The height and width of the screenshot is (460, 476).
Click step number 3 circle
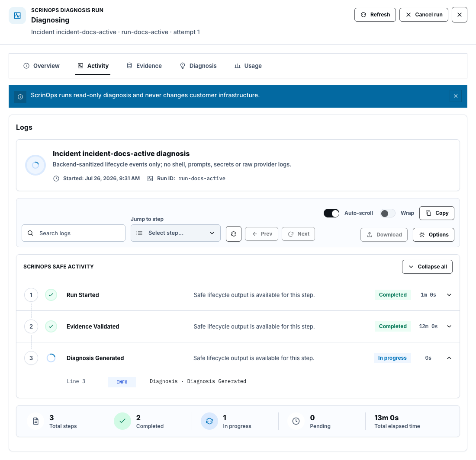pos(31,358)
